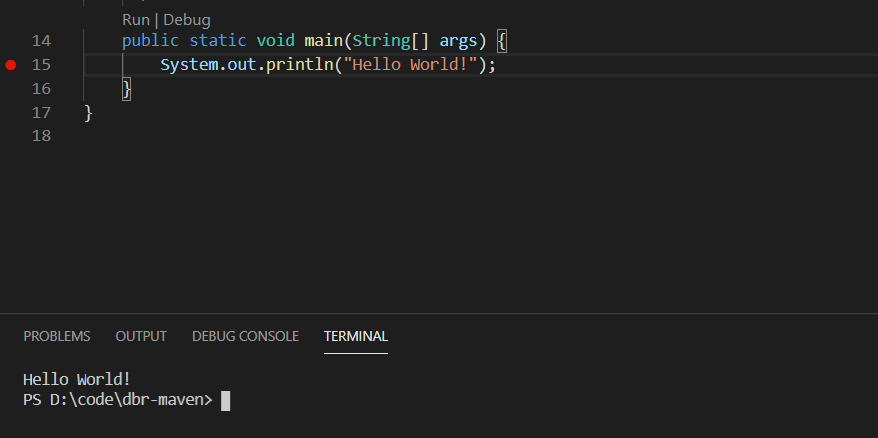The height and width of the screenshot is (438, 878).
Task: Click the empty line 18 number
Action: (41, 136)
